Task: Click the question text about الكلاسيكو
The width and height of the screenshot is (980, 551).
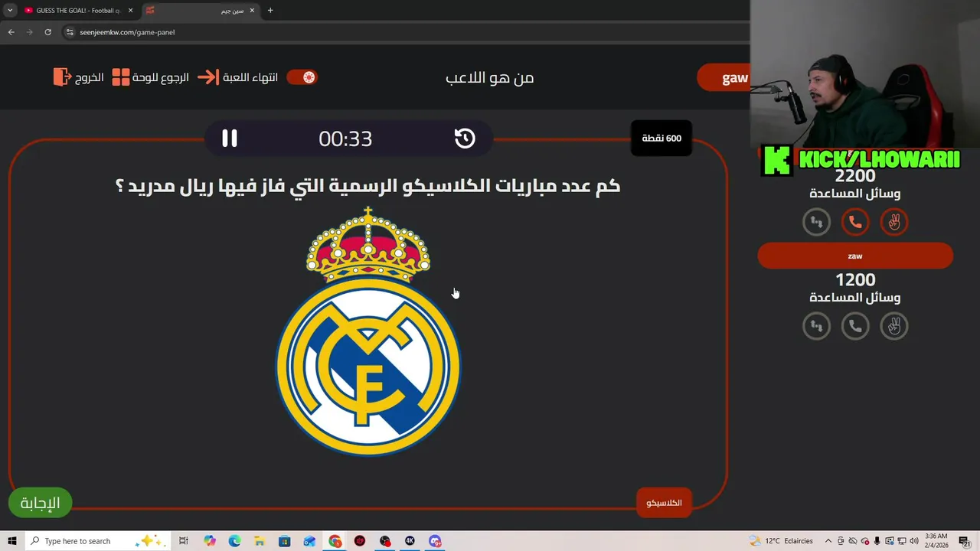Action: click(x=367, y=186)
